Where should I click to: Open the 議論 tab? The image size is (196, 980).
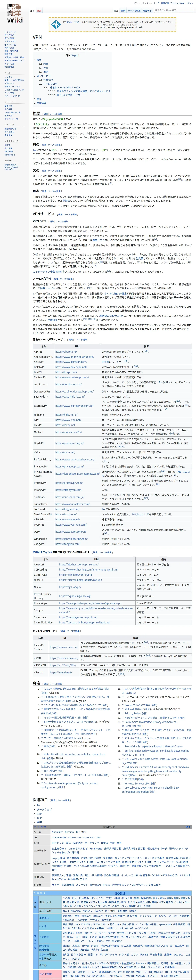[39, 11]
